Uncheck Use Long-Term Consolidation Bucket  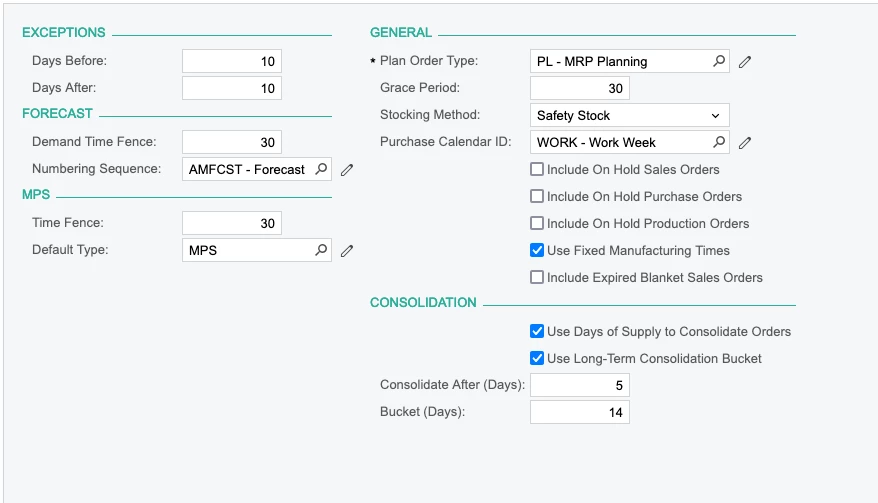point(537,359)
